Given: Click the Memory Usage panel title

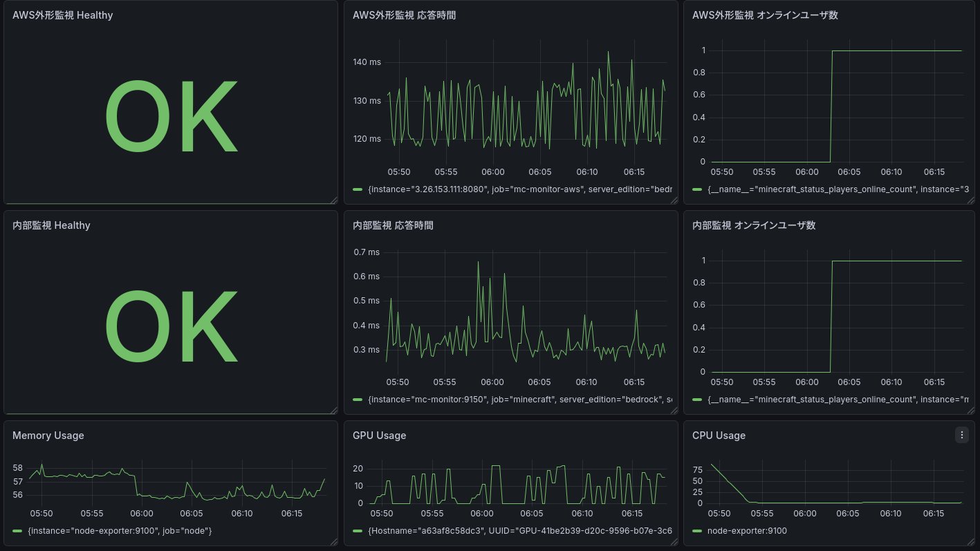Looking at the screenshot, I should pos(48,436).
